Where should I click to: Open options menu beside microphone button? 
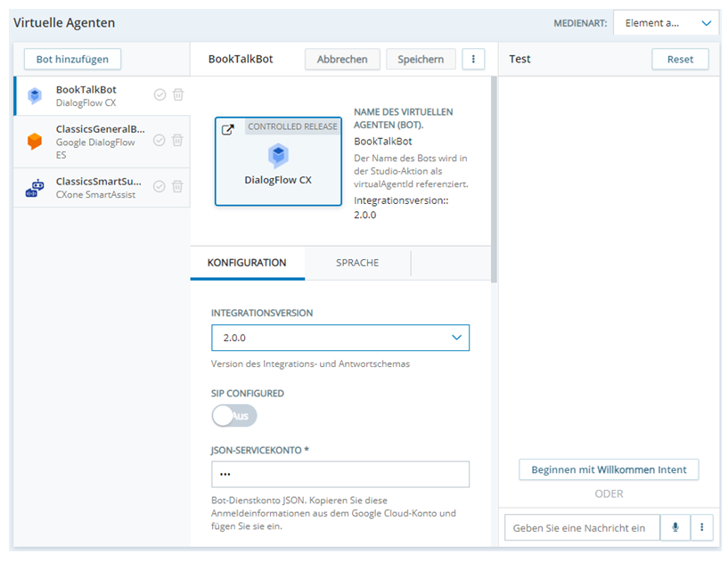tap(701, 527)
